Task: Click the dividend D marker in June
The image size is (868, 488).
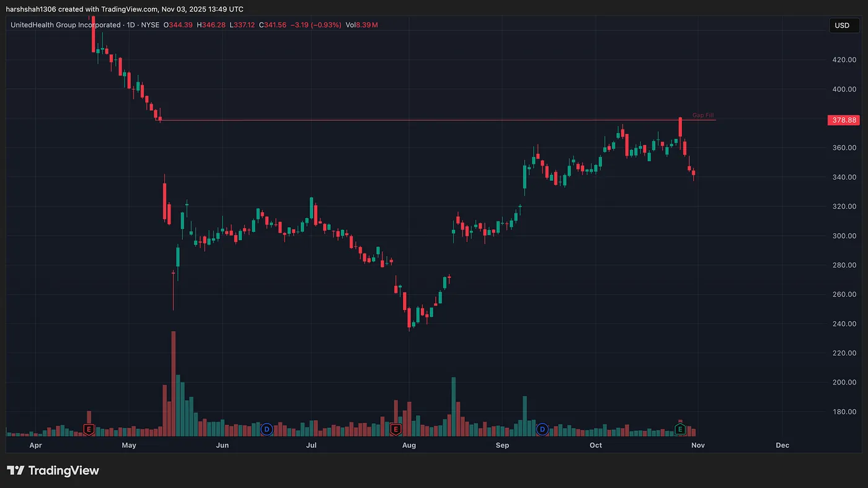Action: pos(267,429)
